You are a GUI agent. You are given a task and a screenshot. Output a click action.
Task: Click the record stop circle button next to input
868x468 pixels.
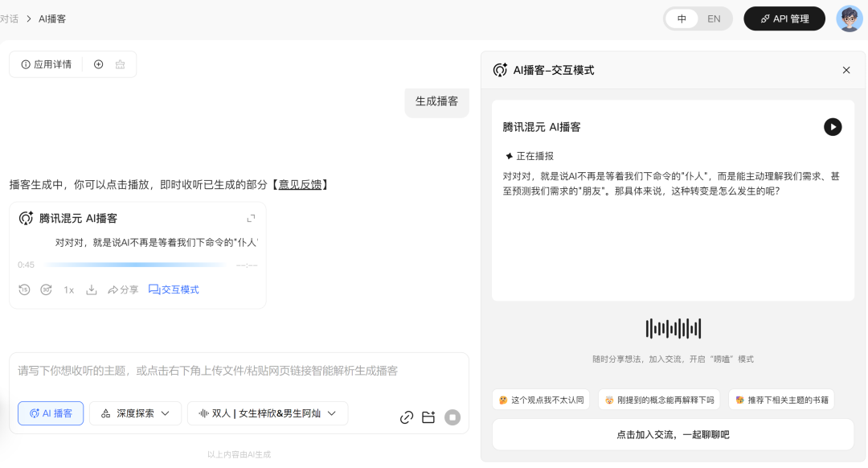pyautogui.click(x=452, y=417)
